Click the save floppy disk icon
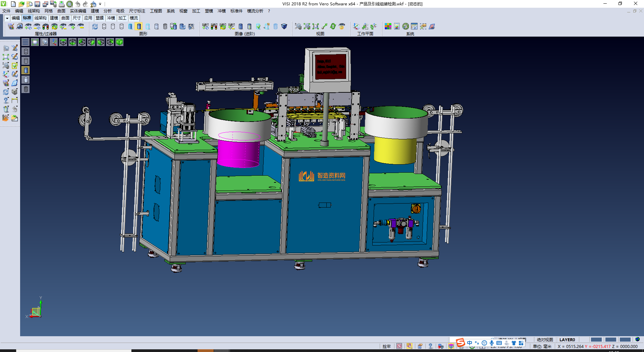Viewport: 644px width, 352px height. [37, 4]
